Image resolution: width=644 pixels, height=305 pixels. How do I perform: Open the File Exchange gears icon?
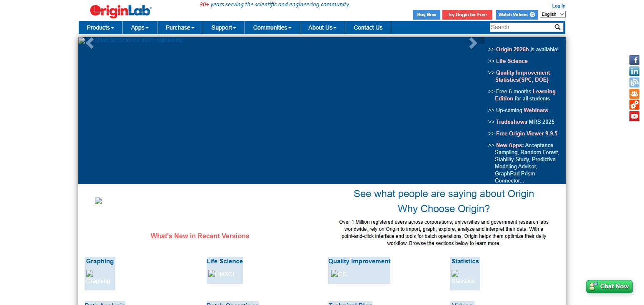pos(634,105)
